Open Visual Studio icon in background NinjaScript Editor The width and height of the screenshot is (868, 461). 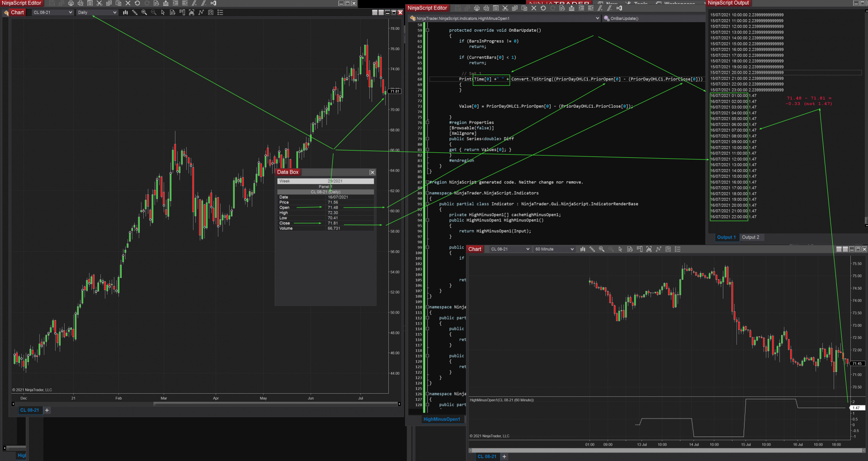click(x=213, y=3)
